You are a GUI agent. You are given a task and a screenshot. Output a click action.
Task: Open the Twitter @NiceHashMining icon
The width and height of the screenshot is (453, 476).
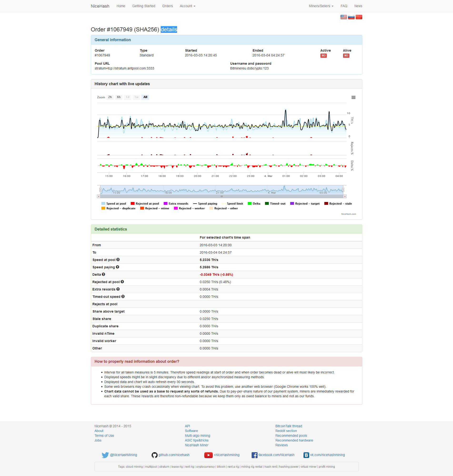pyautogui.click(x=105, y=455)
